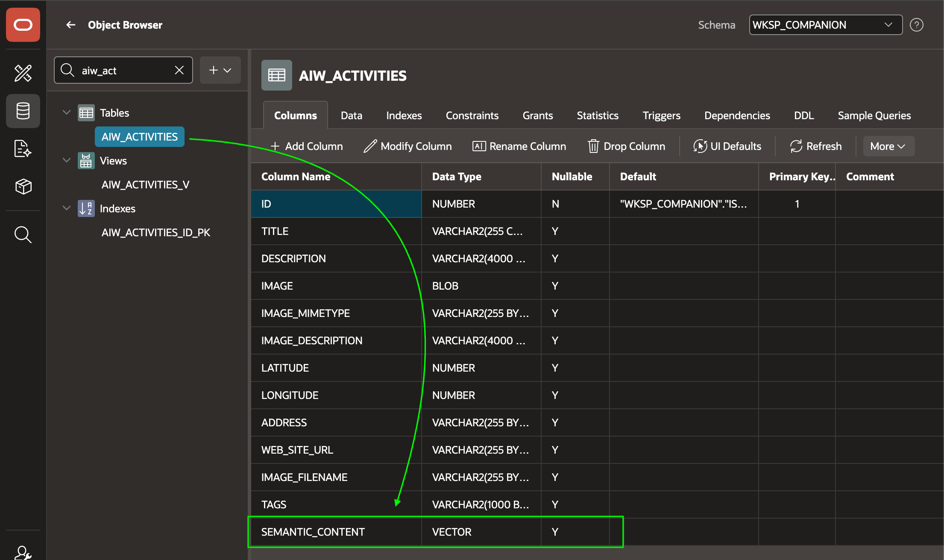Viewport: 944px width, 560px height.
Task: Select the AIW_ACTIVITIES_V view
Action: [145, 185]
